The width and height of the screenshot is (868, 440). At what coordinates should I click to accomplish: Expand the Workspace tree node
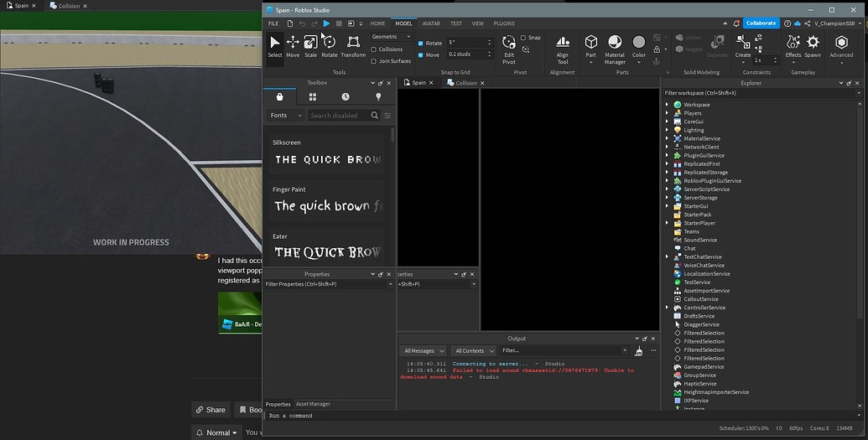click(x=667, y=105)
